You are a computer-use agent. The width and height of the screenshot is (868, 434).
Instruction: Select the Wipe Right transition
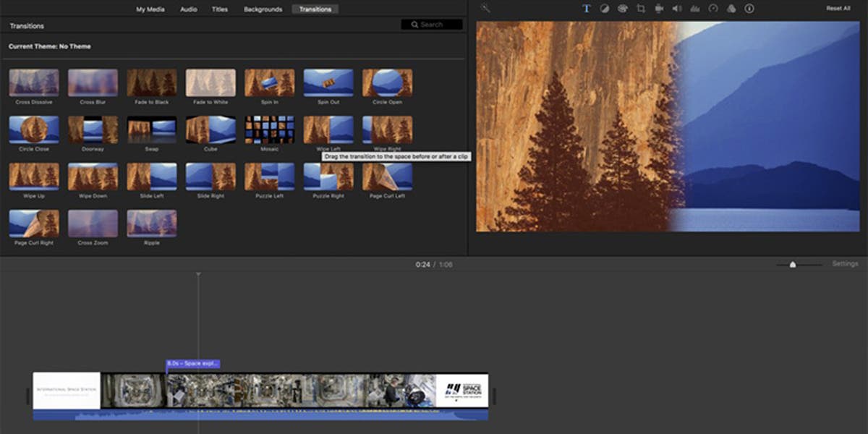[x=388, y=134]
